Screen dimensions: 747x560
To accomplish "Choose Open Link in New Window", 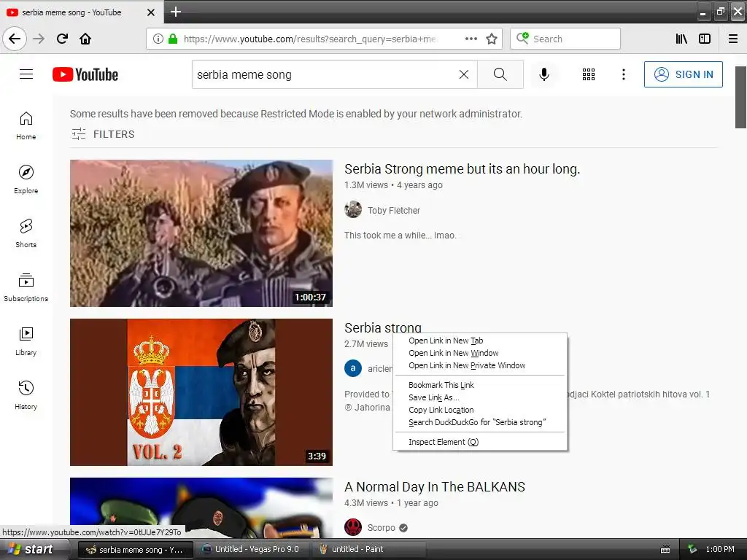I will point(480,353).
